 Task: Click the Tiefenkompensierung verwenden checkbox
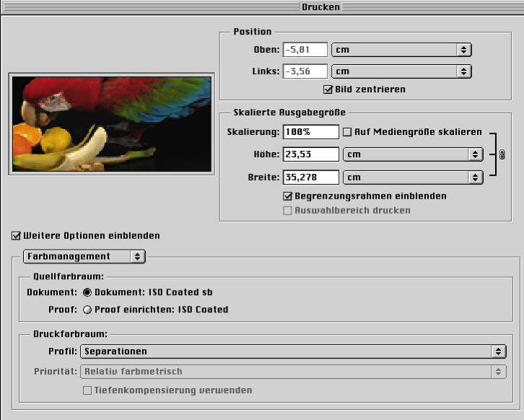pos(87,390)
